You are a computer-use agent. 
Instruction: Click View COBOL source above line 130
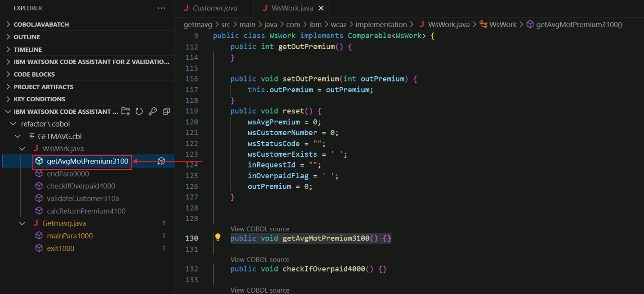[x=260, y=229]
